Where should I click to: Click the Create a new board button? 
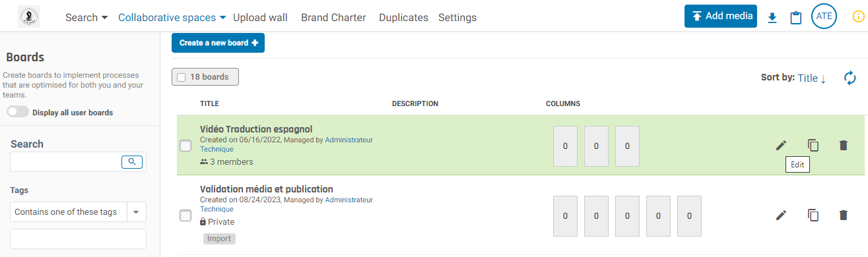218,43
